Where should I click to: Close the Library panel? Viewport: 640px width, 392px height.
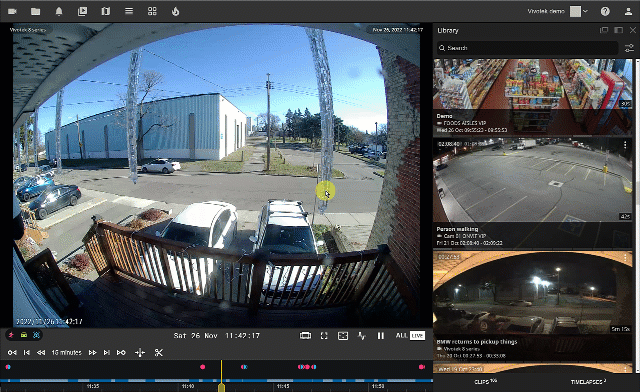pyautogui.click(x=633, y=30)
